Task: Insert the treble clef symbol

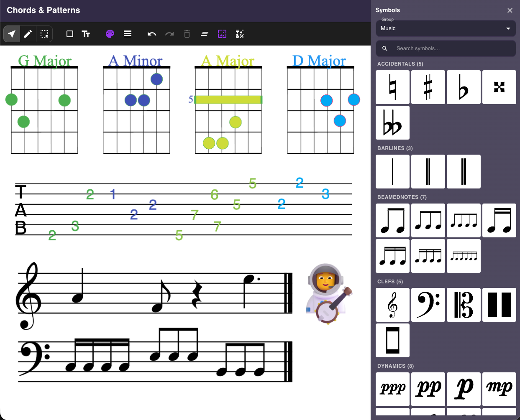Action: point(392,305)
